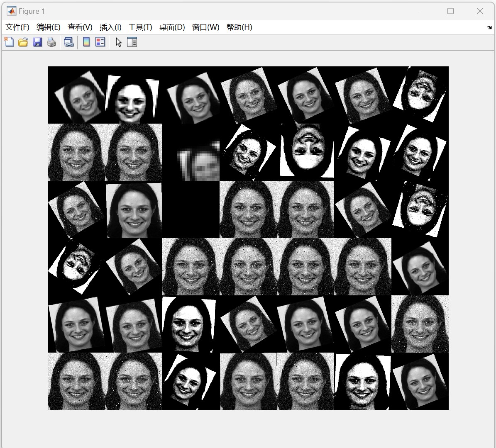
Task: Create a new figure with the toolbar icon
Action: point(9,42)
